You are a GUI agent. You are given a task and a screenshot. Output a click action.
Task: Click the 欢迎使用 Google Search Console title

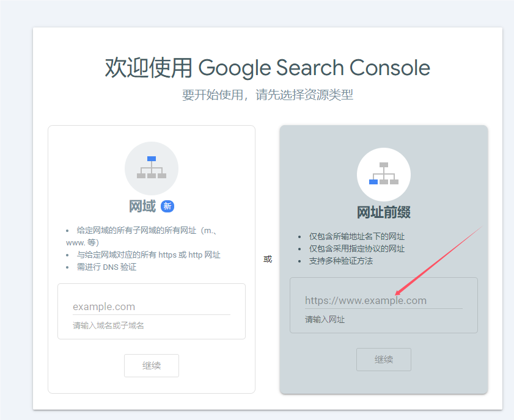click(267, 67)
